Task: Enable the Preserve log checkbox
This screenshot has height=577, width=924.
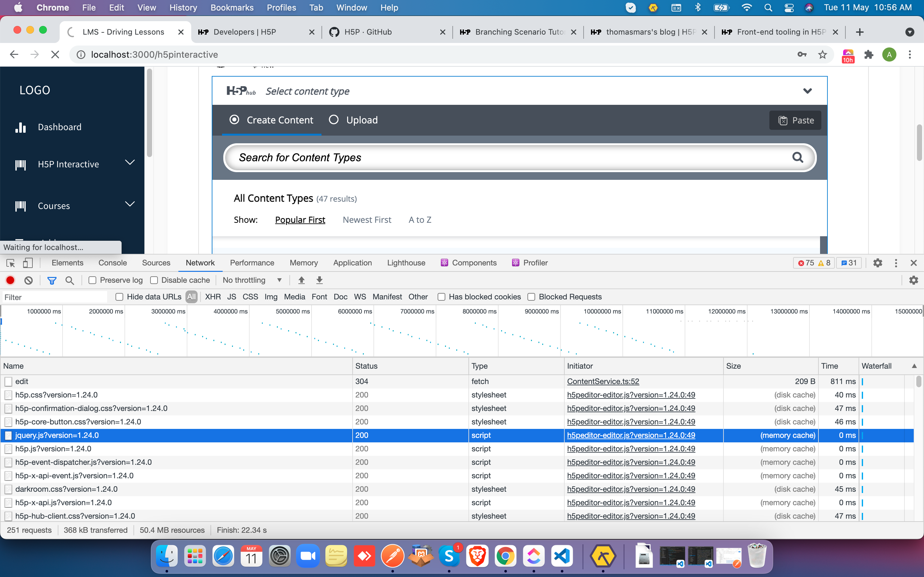Action: tap(92, 280)
